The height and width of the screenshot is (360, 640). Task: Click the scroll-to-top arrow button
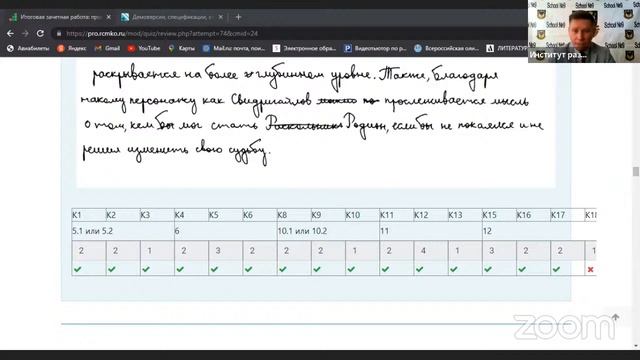click(615, 318)
